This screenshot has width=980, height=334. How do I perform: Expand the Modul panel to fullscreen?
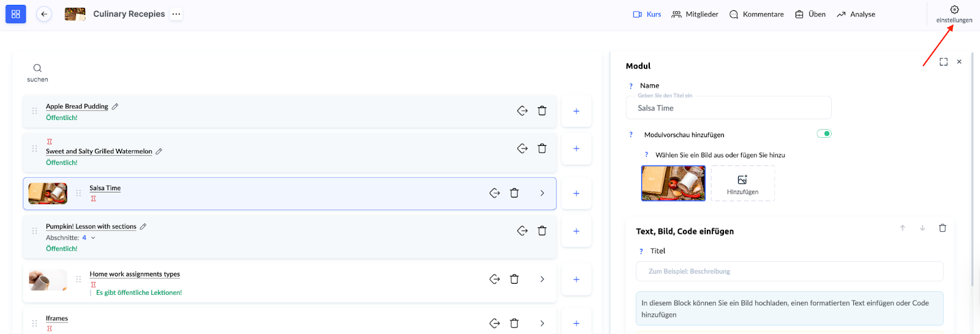point(943,62)
